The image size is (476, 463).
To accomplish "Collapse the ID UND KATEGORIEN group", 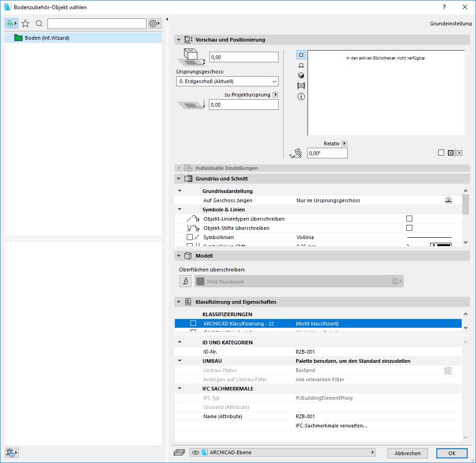I will pyautogui.click(x=180, y=343).
